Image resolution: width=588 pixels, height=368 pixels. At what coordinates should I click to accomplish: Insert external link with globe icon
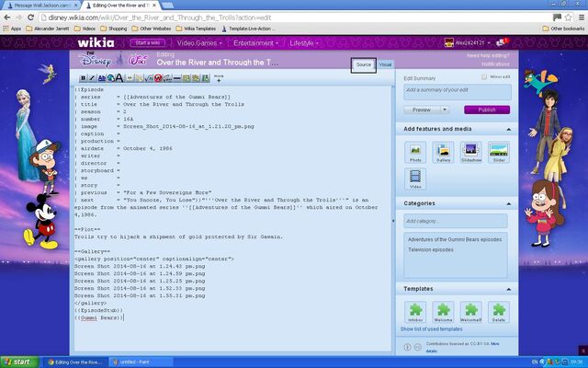pos(110,78)
